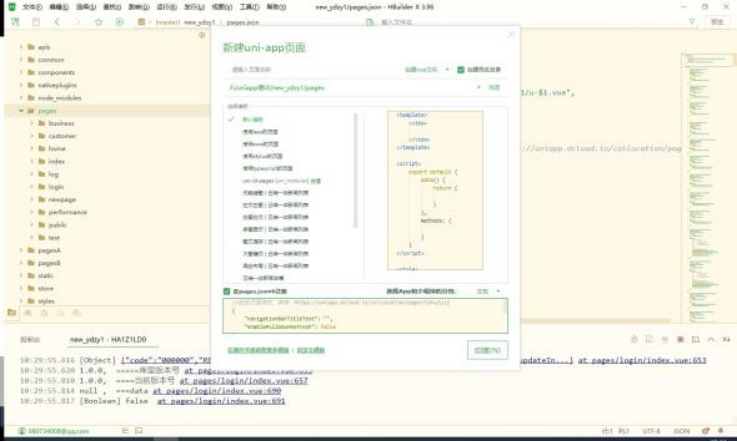
Task: Toggle the create same-name directory checkbox
Action: (x=461, y=70)
